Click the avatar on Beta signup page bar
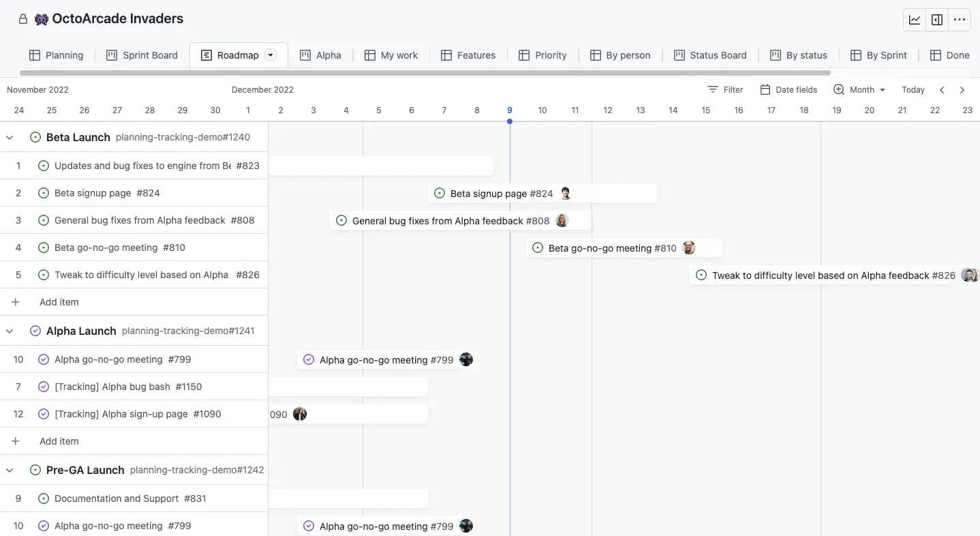 tap(565, 194)
